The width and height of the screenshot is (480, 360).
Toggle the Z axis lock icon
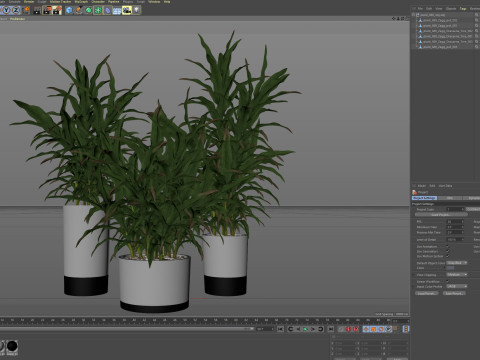[16, 10]
